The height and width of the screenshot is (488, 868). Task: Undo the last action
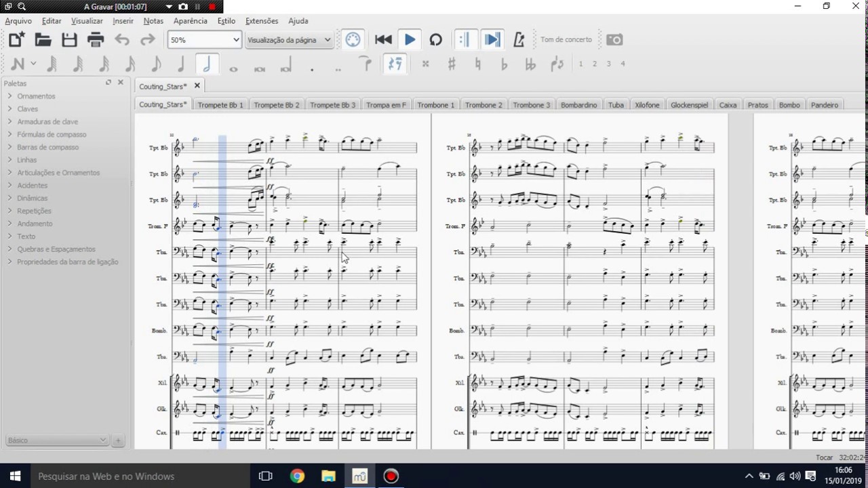[122, 40]
